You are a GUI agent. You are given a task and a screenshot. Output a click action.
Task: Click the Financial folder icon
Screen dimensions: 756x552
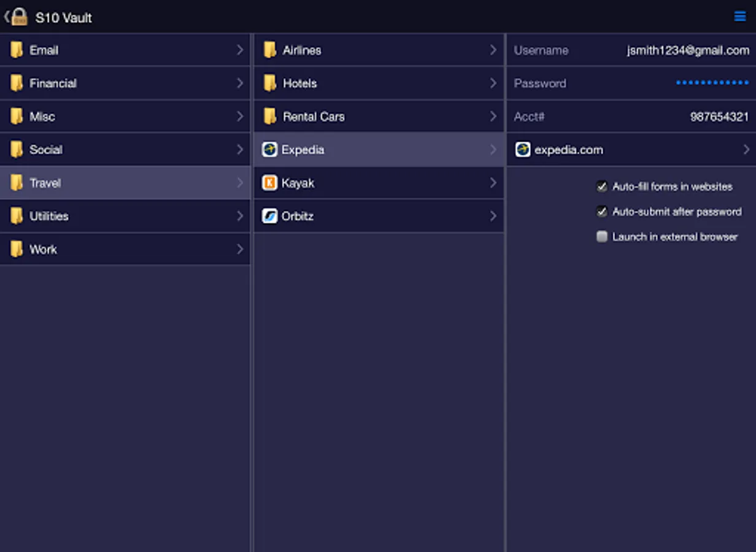coord(17,83)
